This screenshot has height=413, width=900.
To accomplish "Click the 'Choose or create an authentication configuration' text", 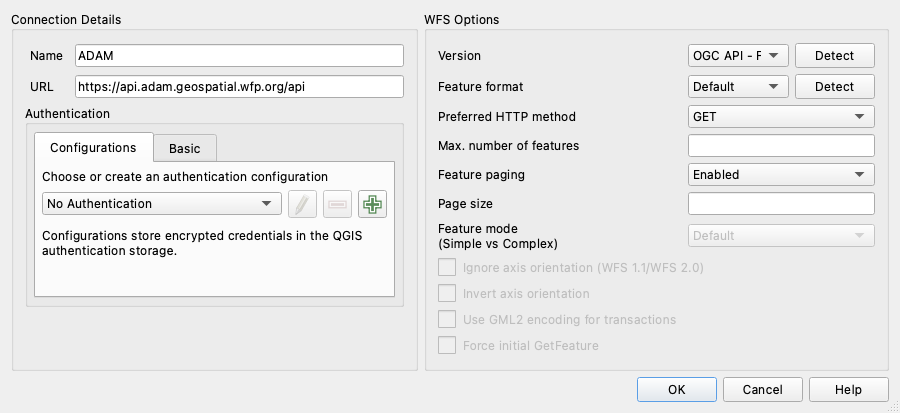I will (x=185, y=177).
